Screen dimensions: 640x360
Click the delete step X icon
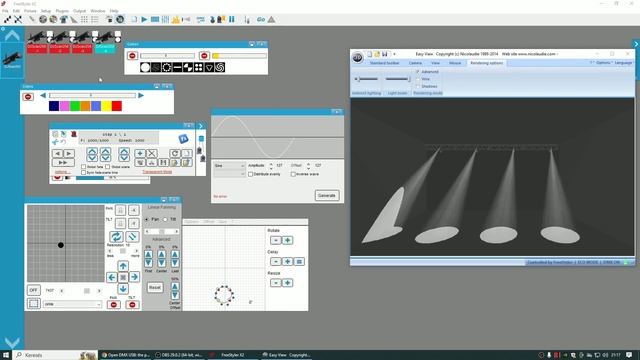pos(151,153)
